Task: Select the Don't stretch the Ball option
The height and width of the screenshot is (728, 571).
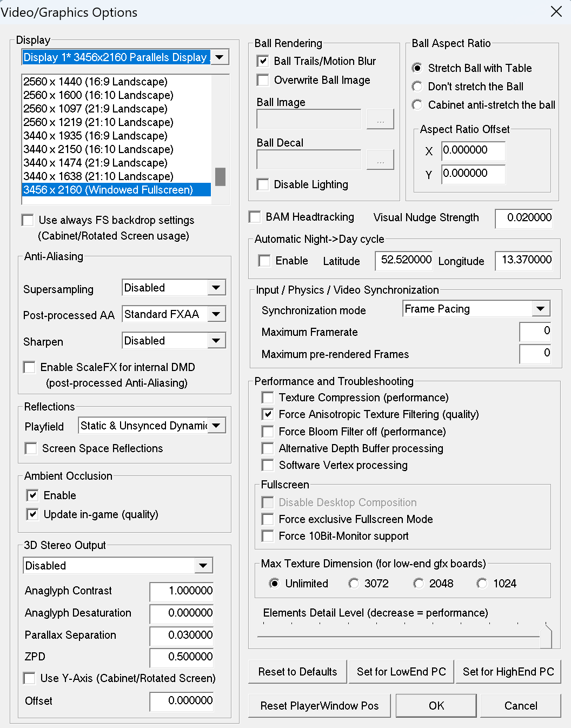Action: (417, 87)
